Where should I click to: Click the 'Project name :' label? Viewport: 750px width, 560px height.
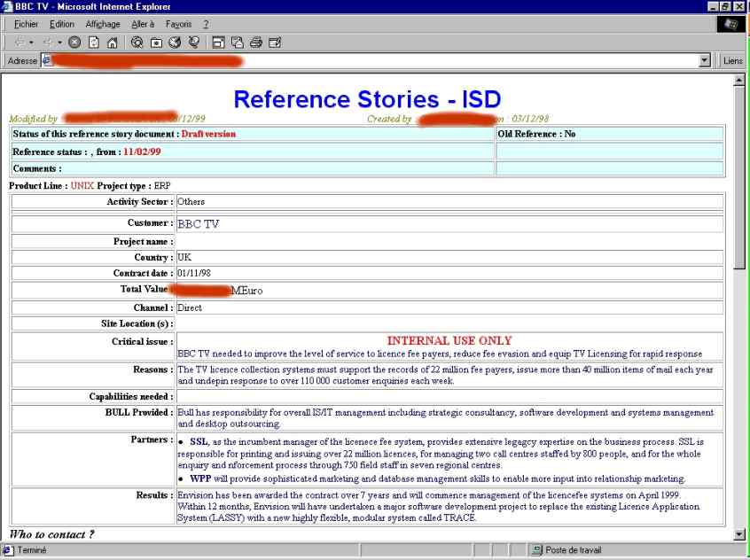click(144, 242)
